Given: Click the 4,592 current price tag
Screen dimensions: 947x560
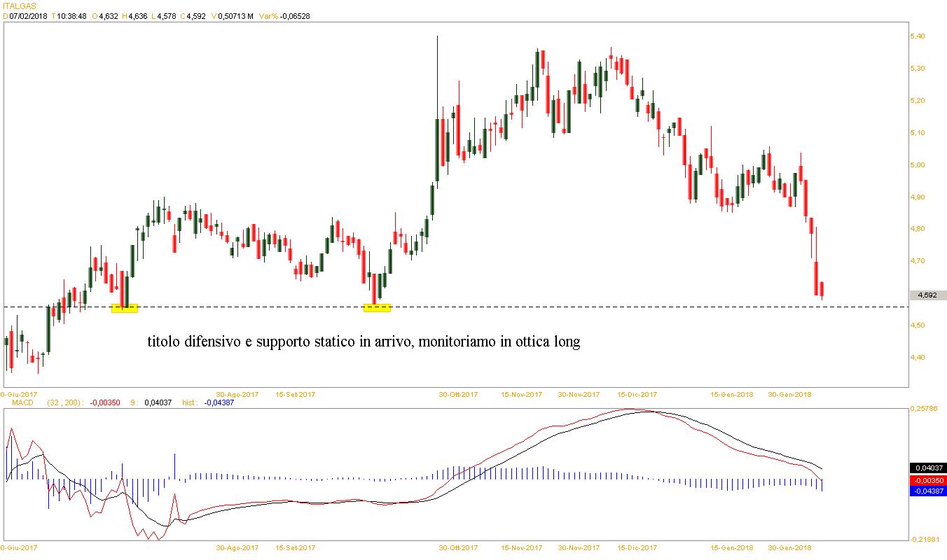Looking at the screenshot, I should tap(927, 295).
